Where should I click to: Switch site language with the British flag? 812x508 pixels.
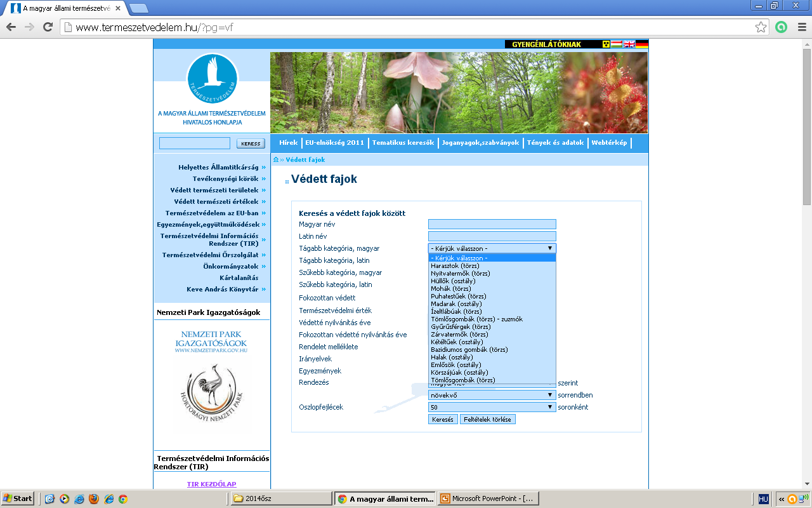point(629,44)
